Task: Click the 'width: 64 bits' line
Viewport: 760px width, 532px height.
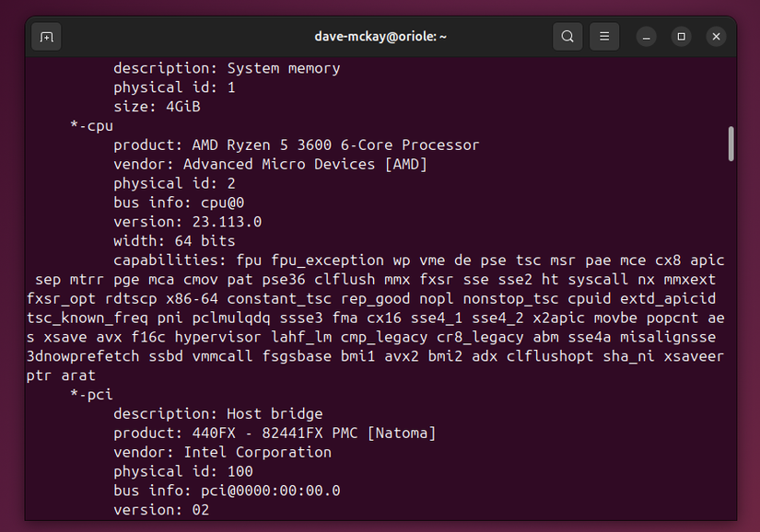Action: tap(174, 241)
